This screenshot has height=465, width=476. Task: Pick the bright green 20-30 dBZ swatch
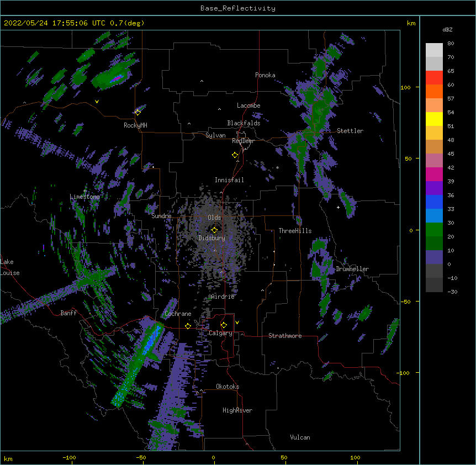(434, 230)
